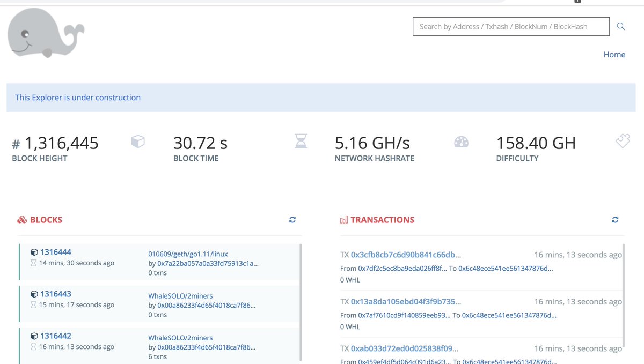Click the block height cube icon

click(138, 142)
